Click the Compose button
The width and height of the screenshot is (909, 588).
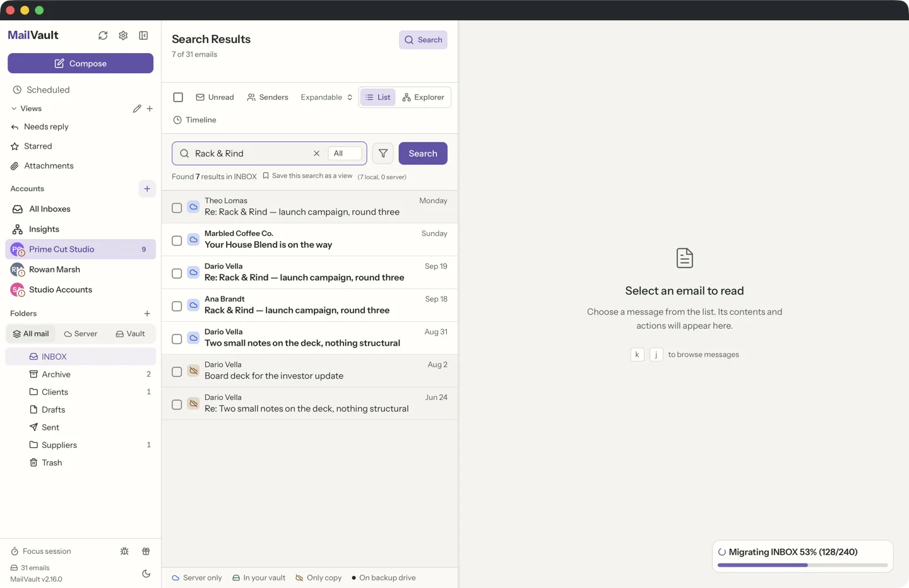pyautogui.click(x=80, y=63)
